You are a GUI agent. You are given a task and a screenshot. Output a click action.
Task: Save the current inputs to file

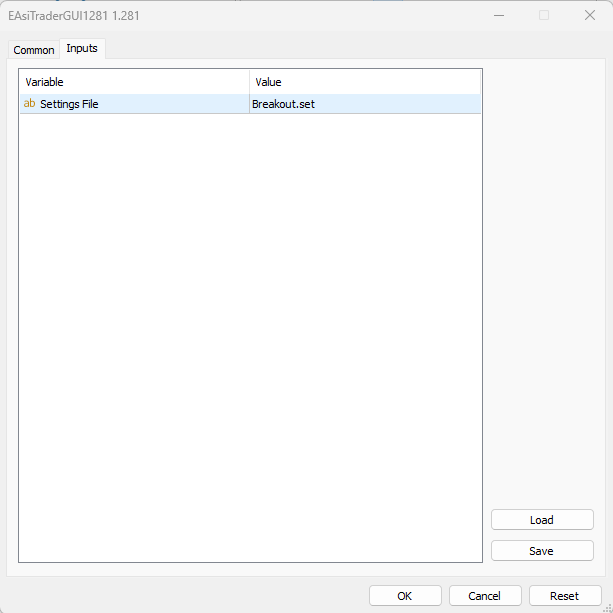(x=542, y=551)
